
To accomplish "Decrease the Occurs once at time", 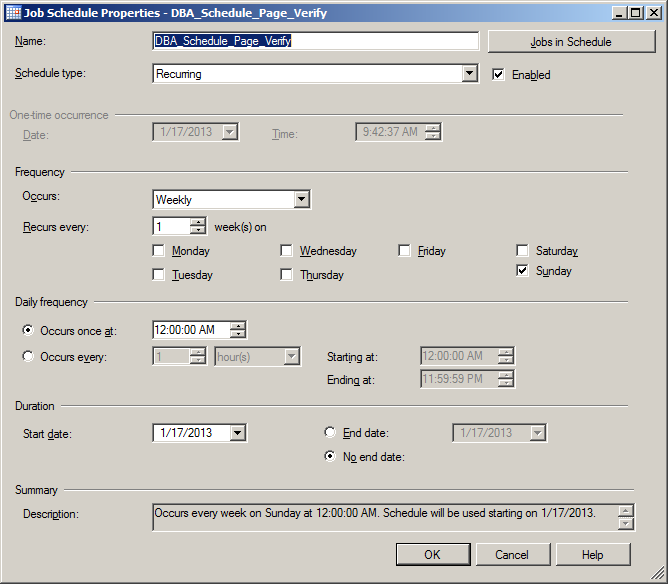I will tap(237, 335).
